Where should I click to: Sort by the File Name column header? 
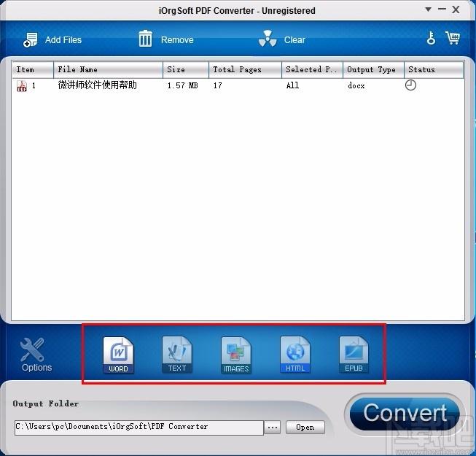coord(109,69)
